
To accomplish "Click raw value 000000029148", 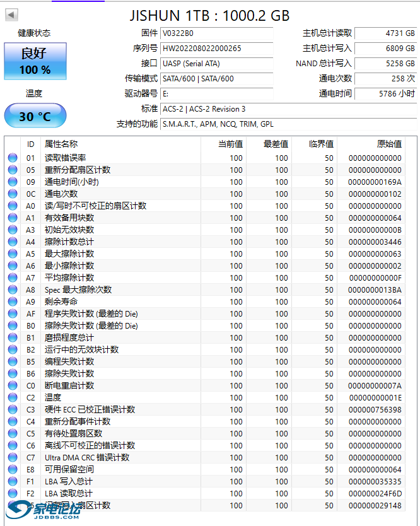I will pos(375,506).
